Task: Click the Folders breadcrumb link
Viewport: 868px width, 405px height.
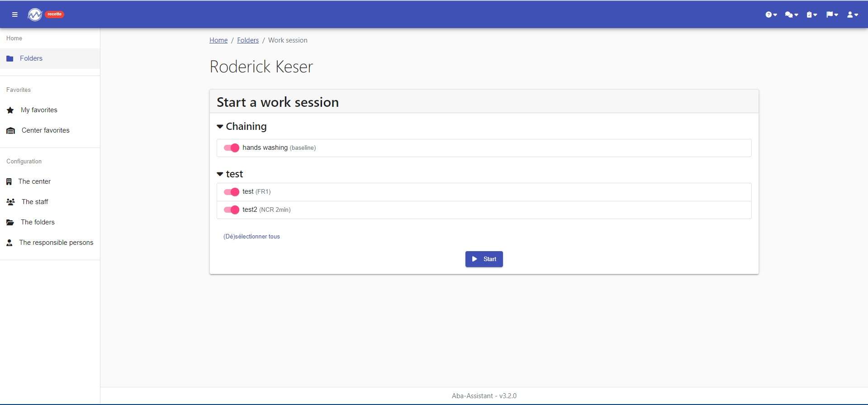Action: 248,40
